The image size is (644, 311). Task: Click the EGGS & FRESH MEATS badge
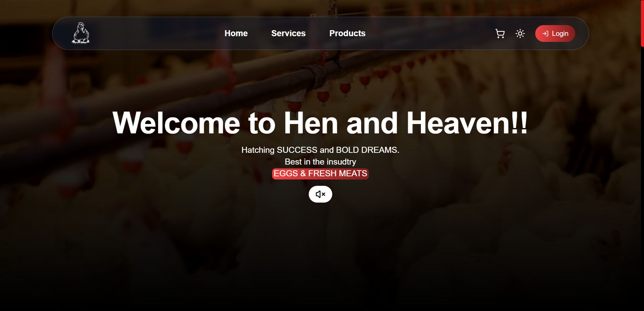320,174
